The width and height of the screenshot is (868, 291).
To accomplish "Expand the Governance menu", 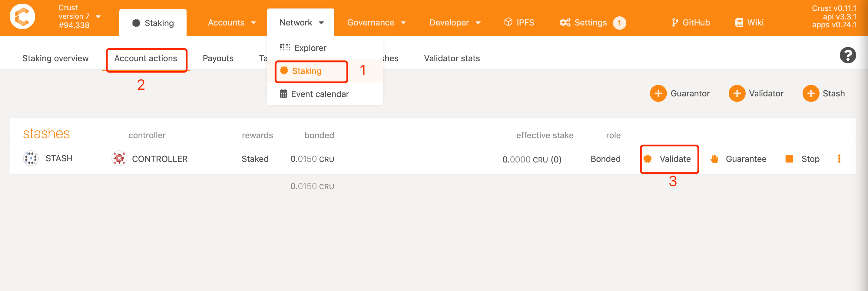I will [376, 23].
